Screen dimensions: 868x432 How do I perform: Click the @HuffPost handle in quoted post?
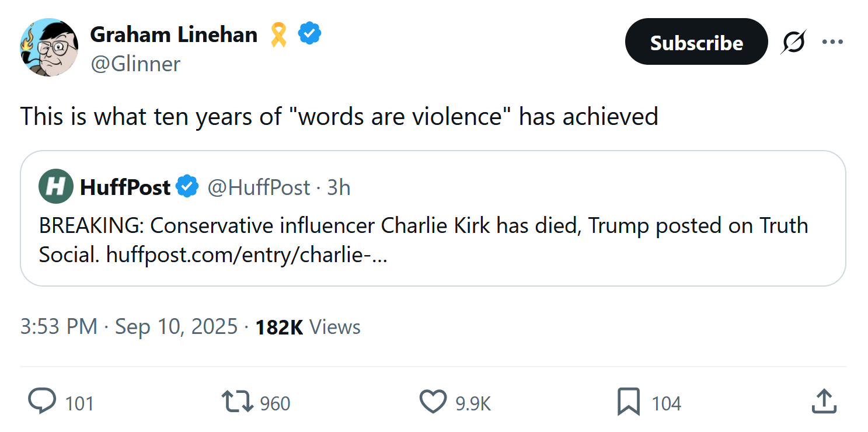click(259, 187)
